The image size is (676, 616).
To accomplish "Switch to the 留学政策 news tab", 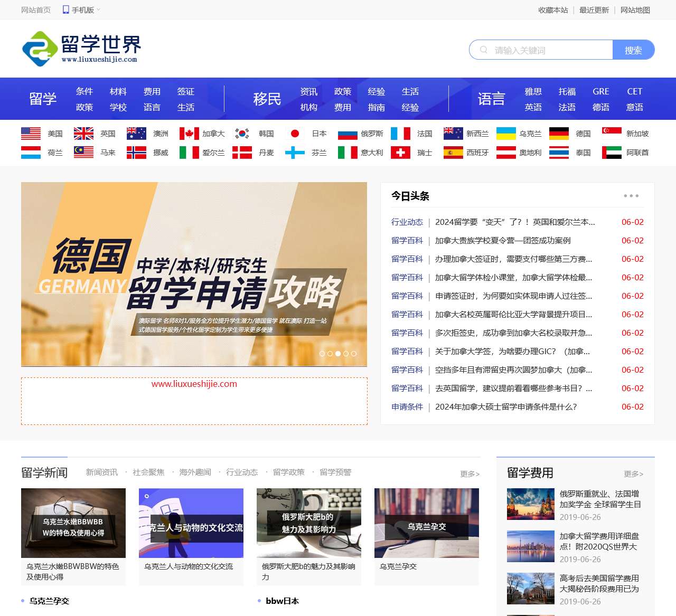I will point(288,472).
